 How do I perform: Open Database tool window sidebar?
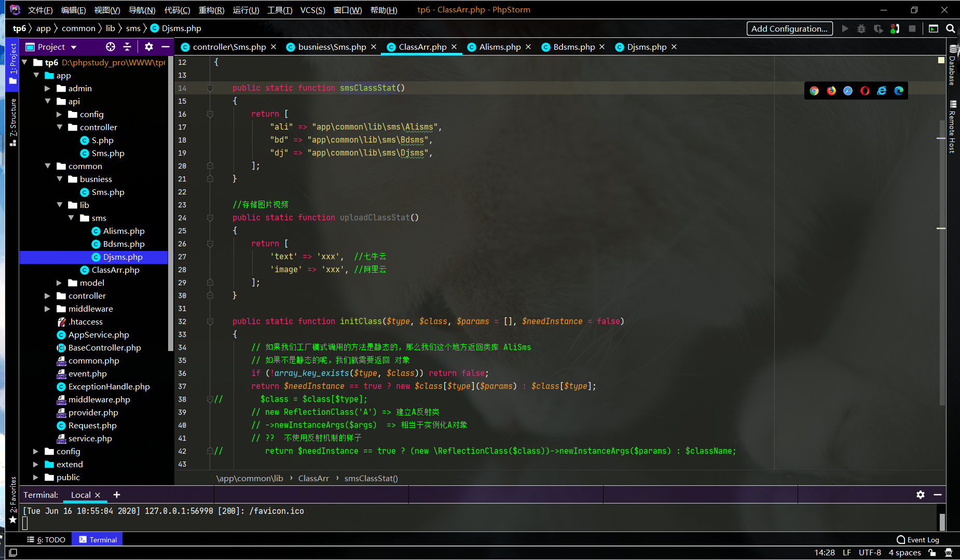[953, 65]
